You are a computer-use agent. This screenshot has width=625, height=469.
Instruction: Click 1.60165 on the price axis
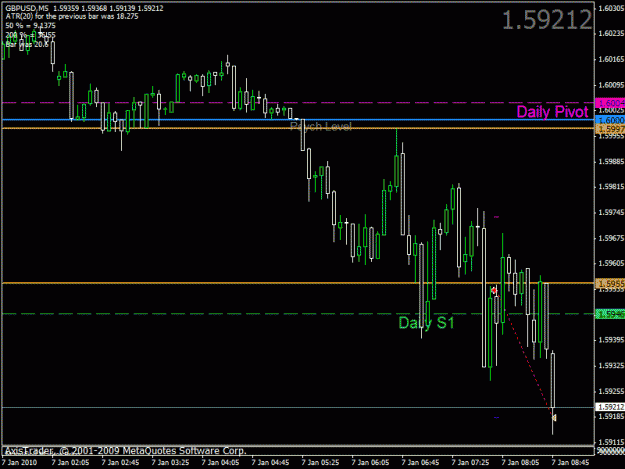click(611, 59)
